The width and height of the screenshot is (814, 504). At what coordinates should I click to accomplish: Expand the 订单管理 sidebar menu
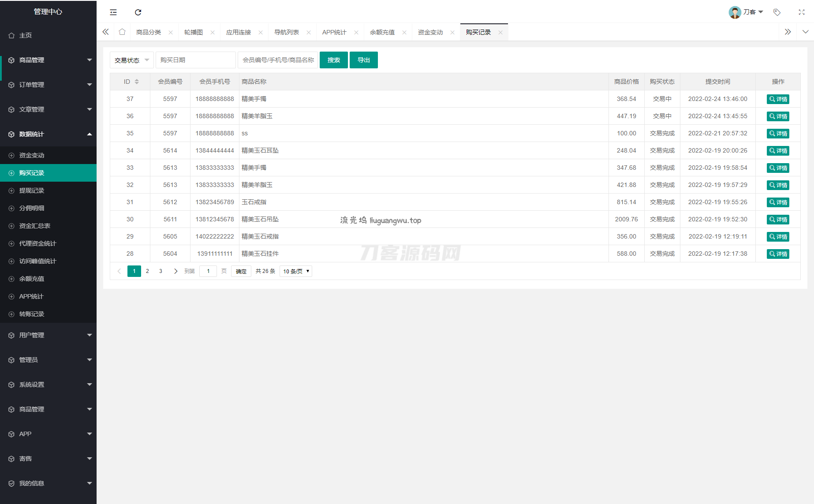click(49, 85)
